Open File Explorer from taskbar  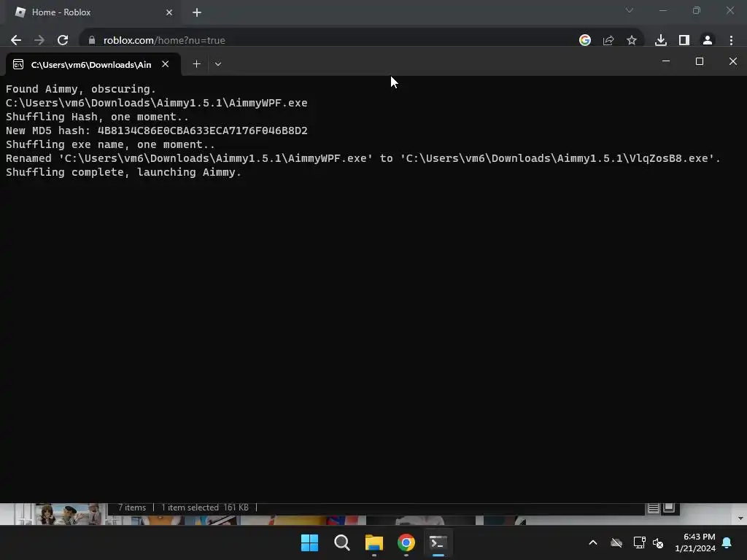click(374, 542)
